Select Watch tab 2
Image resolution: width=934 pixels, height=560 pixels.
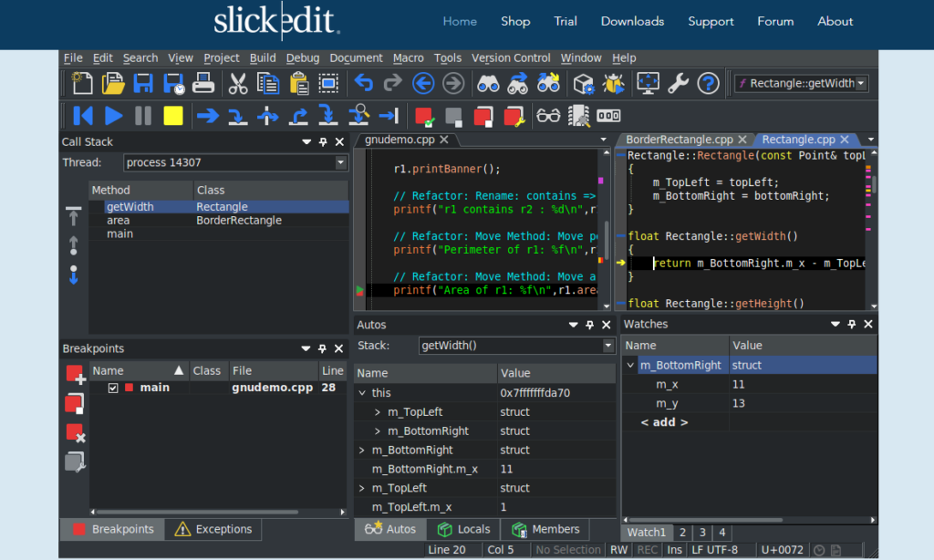[x=682, y=533]
